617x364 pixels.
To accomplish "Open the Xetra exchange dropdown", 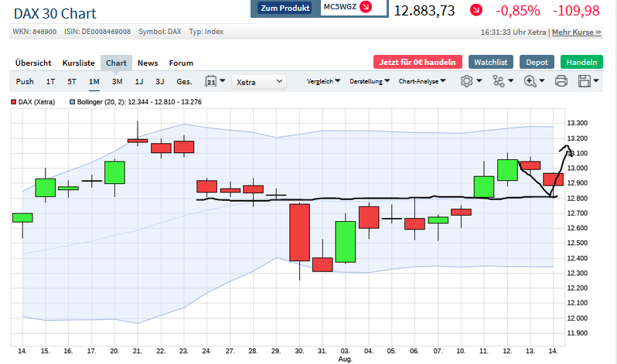I will point(259,82).
